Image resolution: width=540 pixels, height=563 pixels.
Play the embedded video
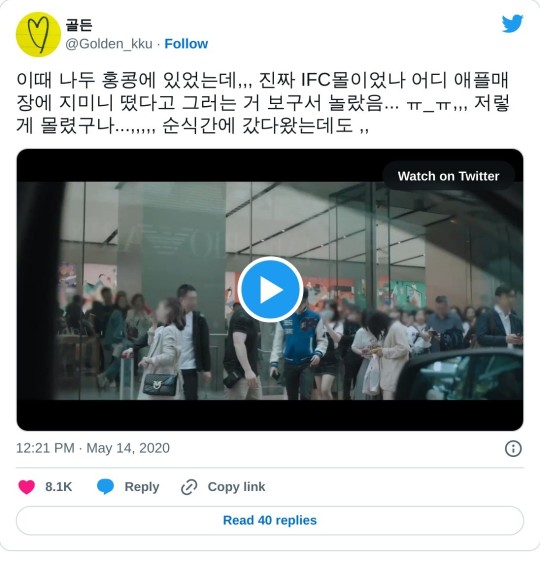coord(270,289)
